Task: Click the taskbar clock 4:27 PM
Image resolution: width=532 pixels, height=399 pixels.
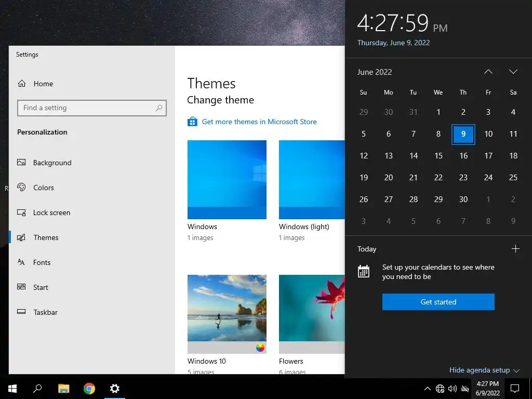Action: (487, 389)
